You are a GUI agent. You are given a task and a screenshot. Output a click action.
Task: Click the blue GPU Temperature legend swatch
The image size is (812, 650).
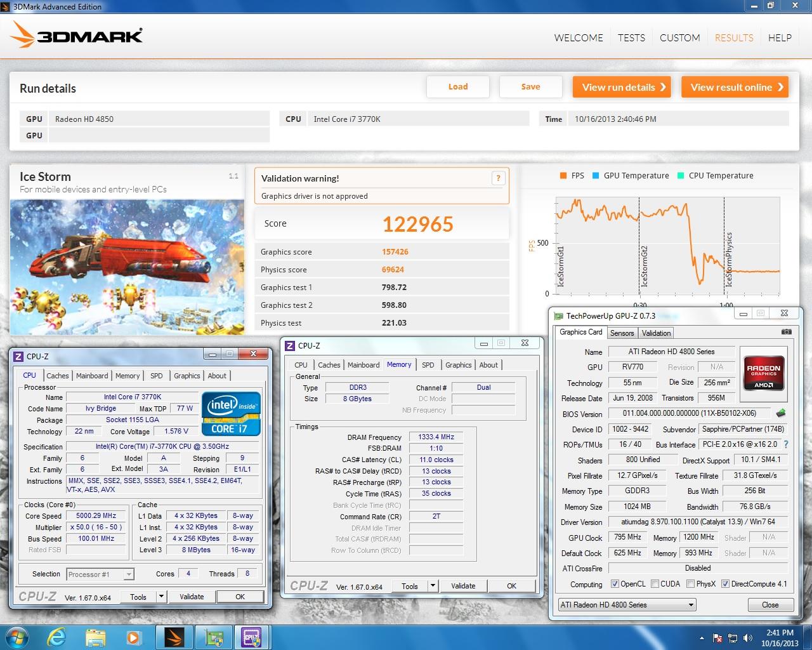[596, 176]
